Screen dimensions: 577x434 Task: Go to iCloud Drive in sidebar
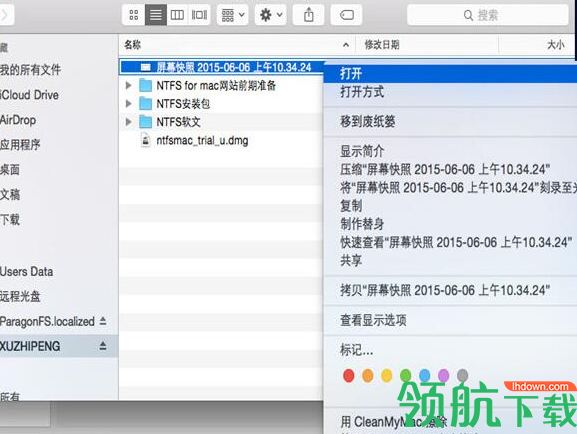click(x=29, y=95)
